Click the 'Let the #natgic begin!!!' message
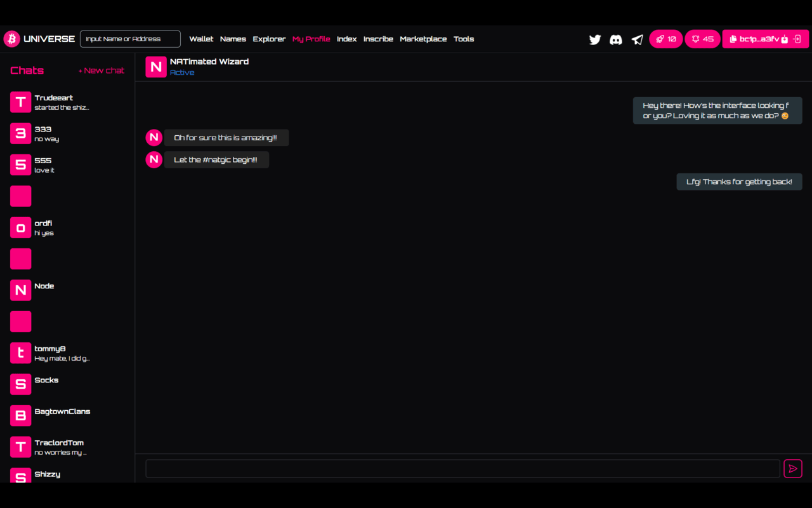 216,160
